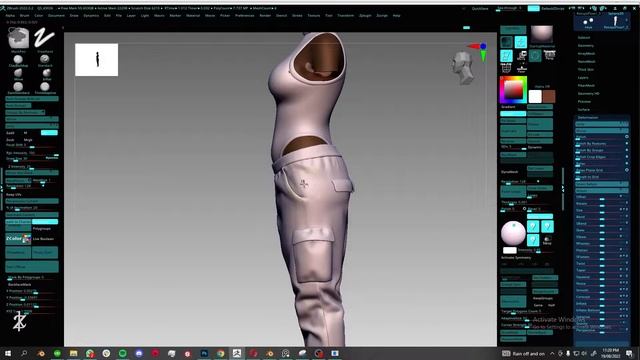Click the ZColor plugin icon
Screen dimensions: 640x360
pyautogui.click(x=18, y=238)
